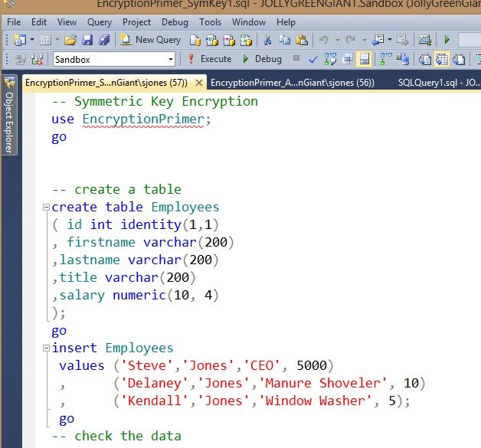The height and width of the screenshot is (448, 481).
Task: Click the Save All icon
Action: tap(103, 40)
